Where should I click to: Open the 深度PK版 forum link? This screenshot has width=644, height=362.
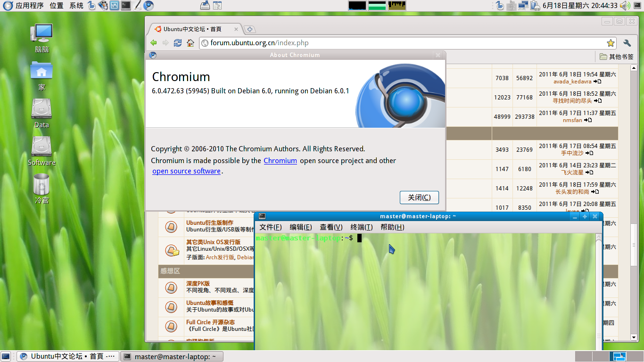coord(198,283)
